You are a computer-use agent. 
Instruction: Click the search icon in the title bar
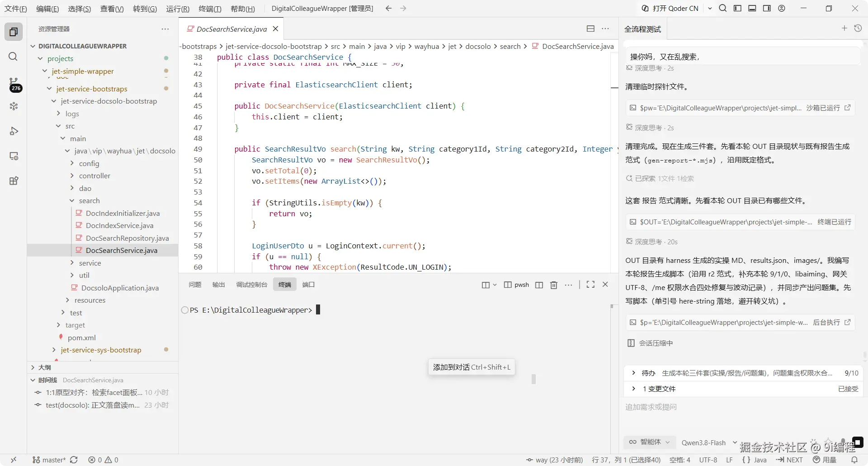click(x=723, y=8)
